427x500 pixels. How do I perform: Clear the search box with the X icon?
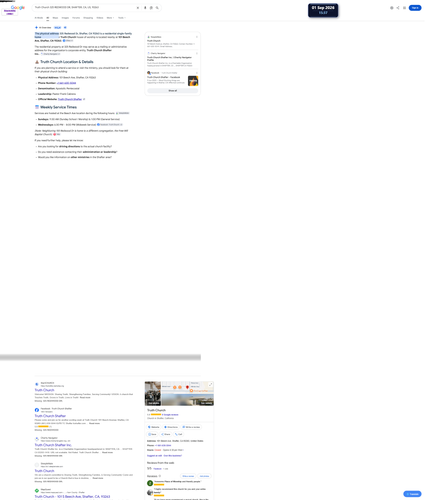tap(138, 8)
